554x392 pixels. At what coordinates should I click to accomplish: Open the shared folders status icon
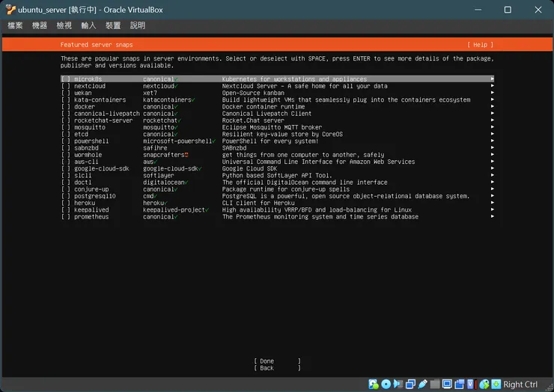435,385
